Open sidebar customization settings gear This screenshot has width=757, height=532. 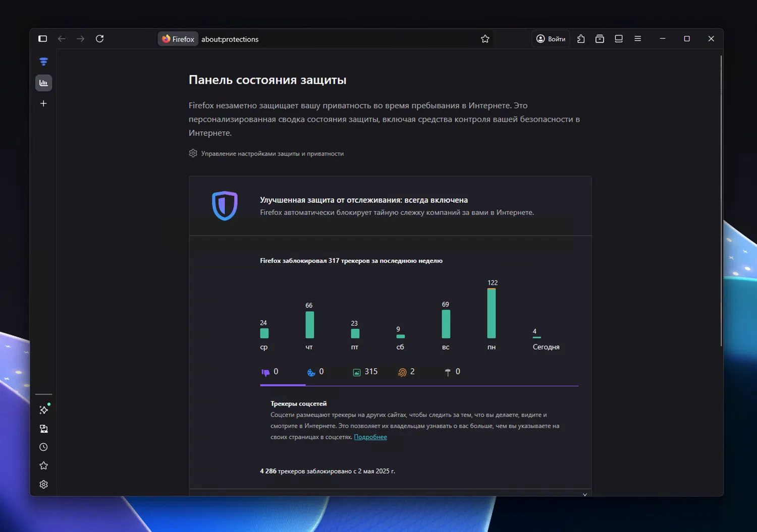tap(44, 485)
